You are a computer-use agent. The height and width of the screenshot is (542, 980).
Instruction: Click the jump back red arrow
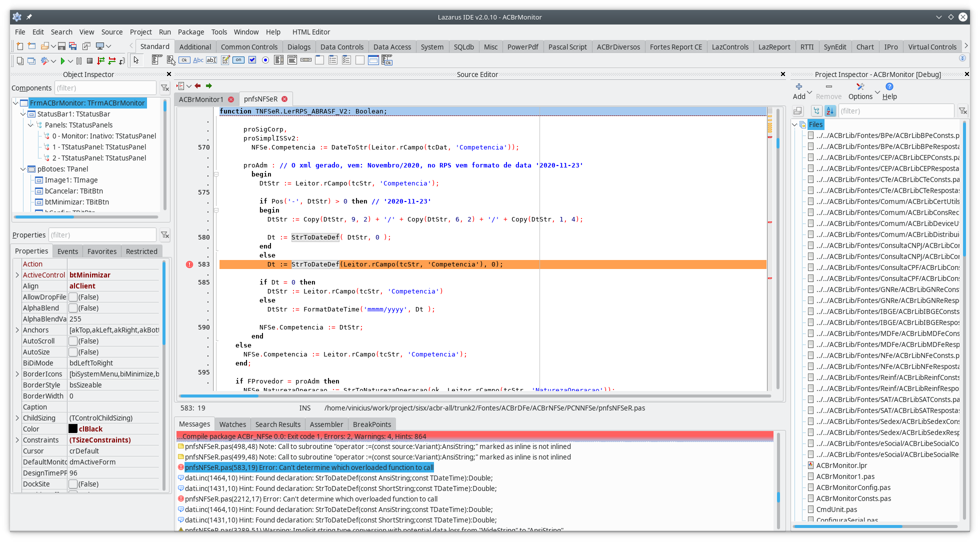(x=197, y=85)
